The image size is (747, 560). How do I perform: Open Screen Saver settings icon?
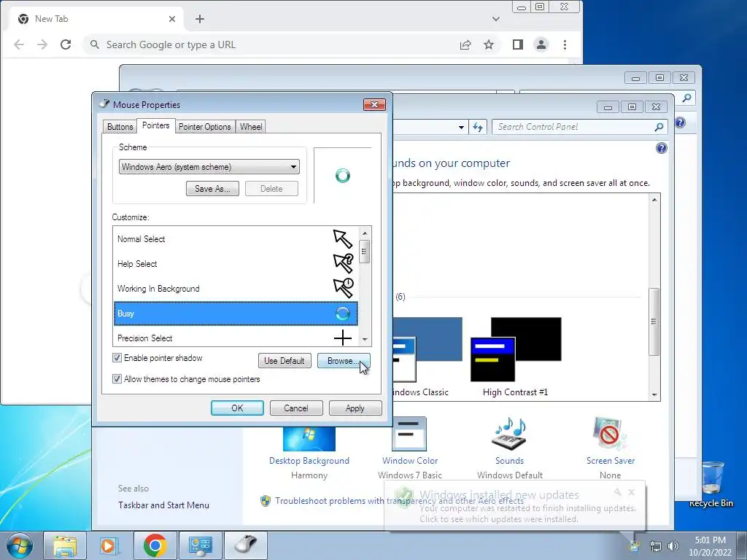click(611, 434)
